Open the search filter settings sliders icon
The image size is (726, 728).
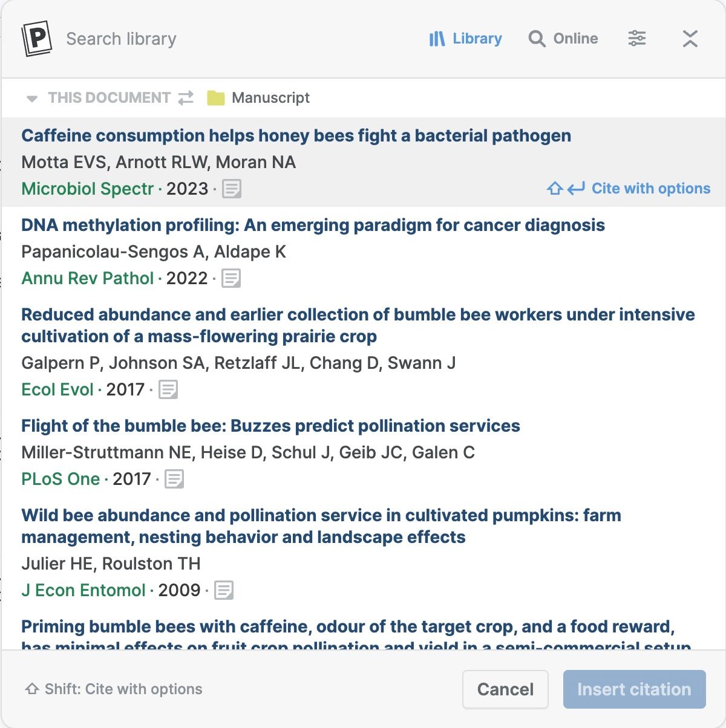636,39
